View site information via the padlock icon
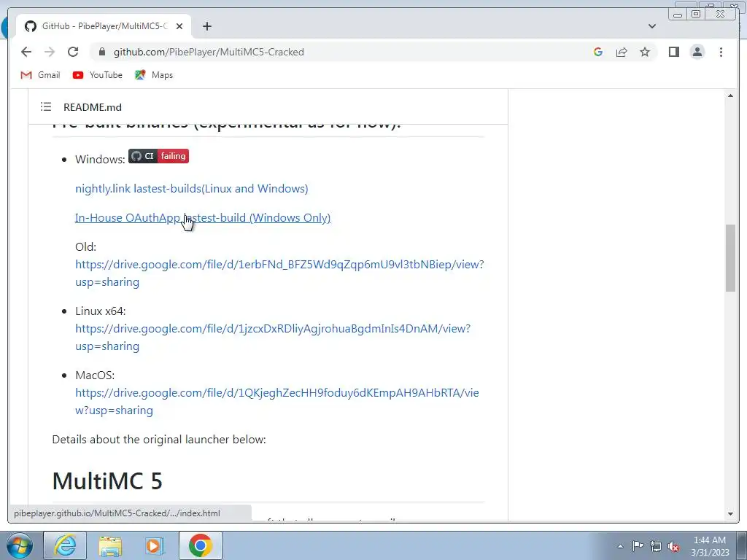The image size is (747, 560). click(101, 52)
